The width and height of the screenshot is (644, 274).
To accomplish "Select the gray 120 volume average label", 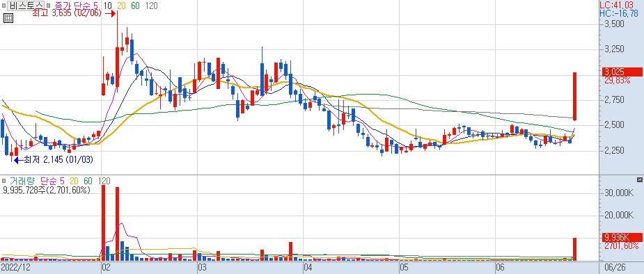I will coord(104,181).
